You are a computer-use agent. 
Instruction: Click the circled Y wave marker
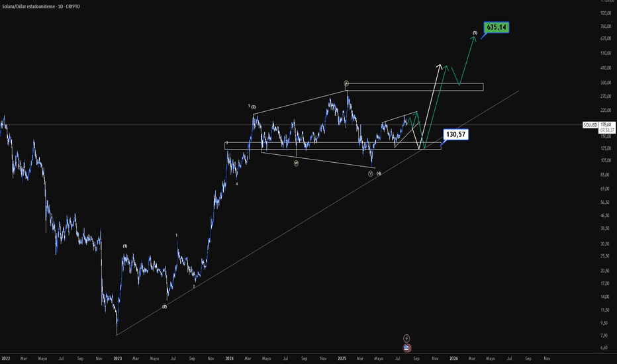tap(371, 173)
